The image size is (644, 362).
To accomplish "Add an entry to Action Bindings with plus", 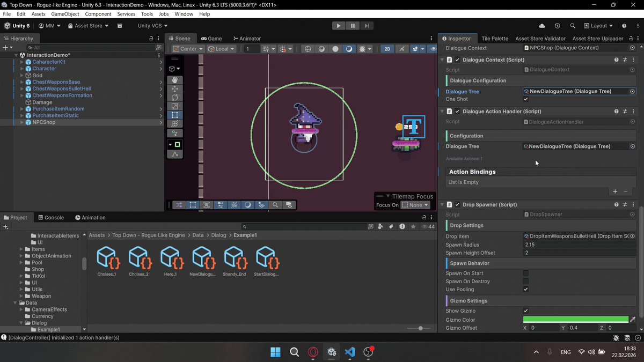I will [615, 191].
